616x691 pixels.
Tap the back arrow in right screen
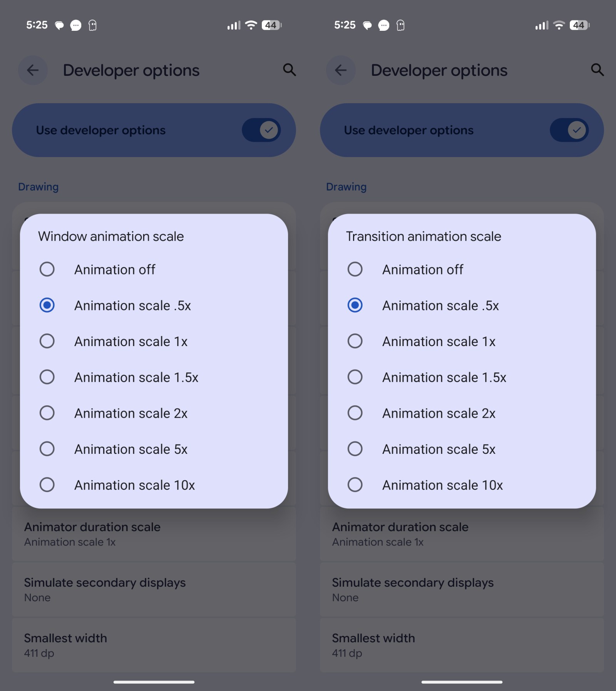341,70
